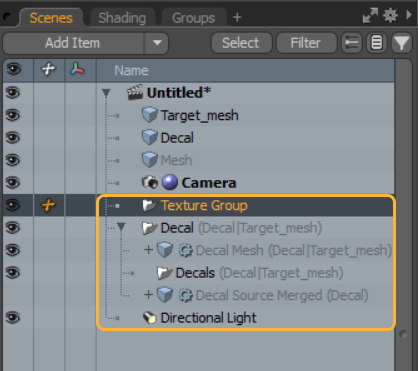Toggle visibility of the Camera item
Image resolution: width=418 pixels, height=371 pixels.
pos(13,183)
